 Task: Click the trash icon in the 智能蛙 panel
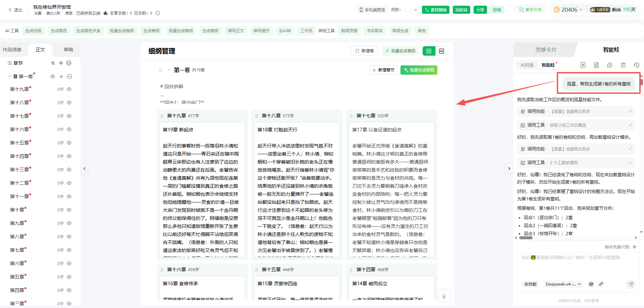pyautogui.click(x=623, y=65)
